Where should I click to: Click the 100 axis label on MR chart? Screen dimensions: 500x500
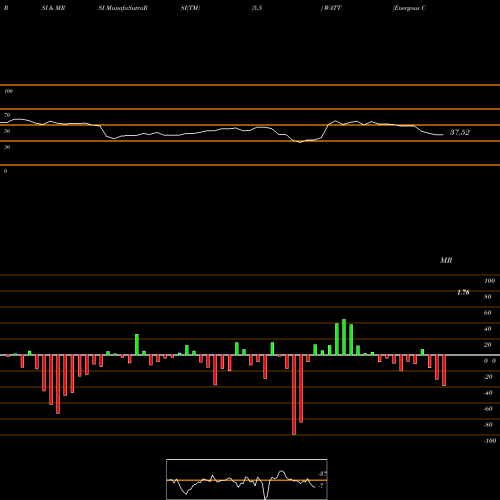pos(490,281)
